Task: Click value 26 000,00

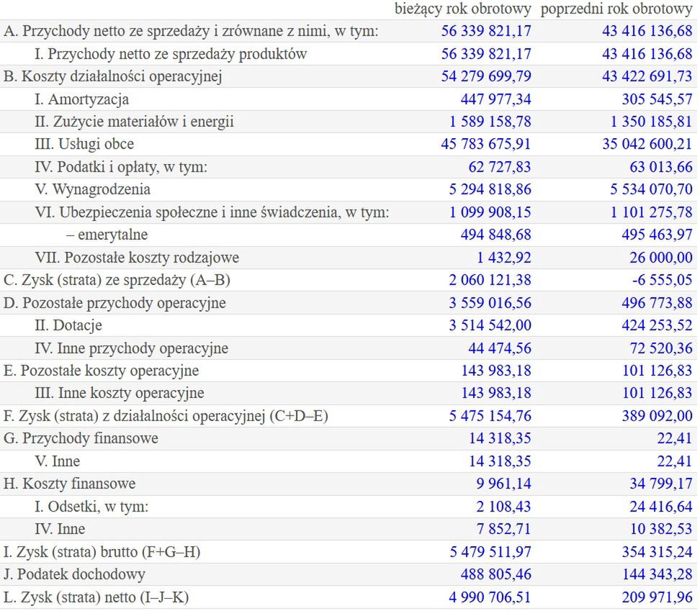Action: pos(661,258)
